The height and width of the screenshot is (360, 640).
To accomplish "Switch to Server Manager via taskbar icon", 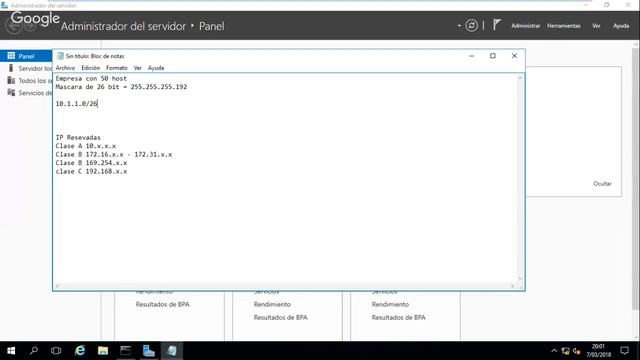I will [x=149, y=351].
